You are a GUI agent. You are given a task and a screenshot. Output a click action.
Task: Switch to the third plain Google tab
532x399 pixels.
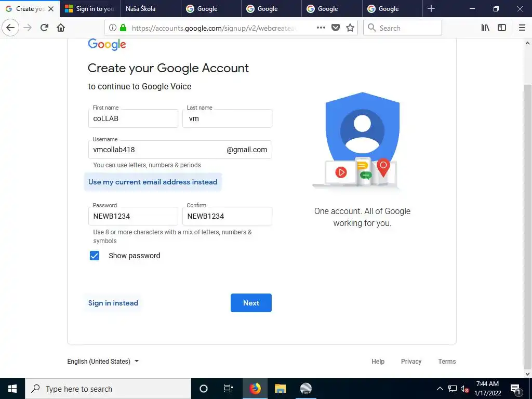tap(331, 9)
